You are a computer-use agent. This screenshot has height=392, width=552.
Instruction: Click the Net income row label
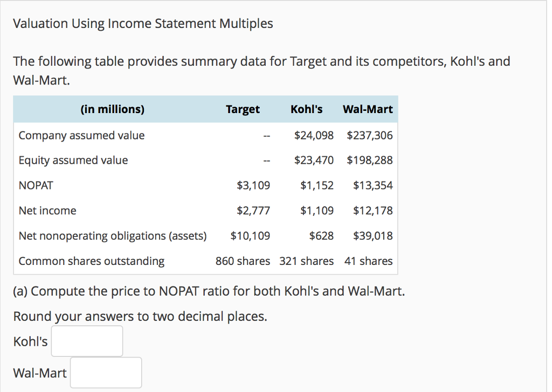[x=47, y=210]
